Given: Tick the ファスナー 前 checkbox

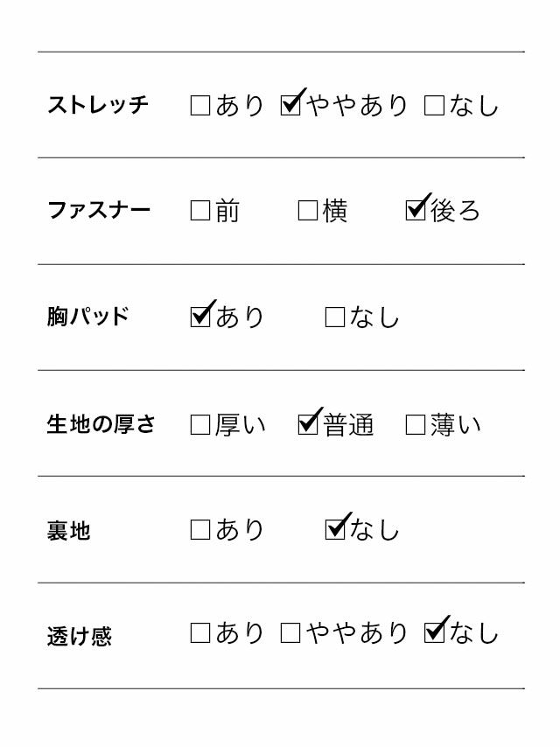Looking at the screenshot, I should coord(200,211).
